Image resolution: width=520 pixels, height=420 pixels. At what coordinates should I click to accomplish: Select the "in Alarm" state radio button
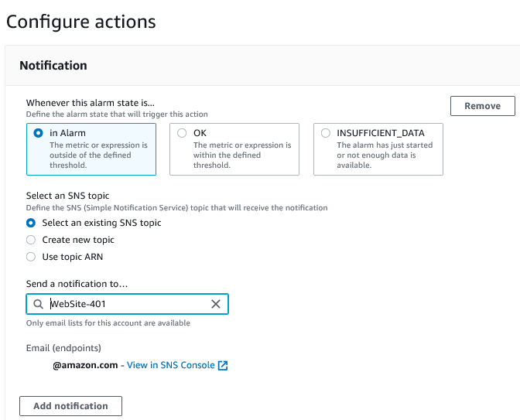38,133
